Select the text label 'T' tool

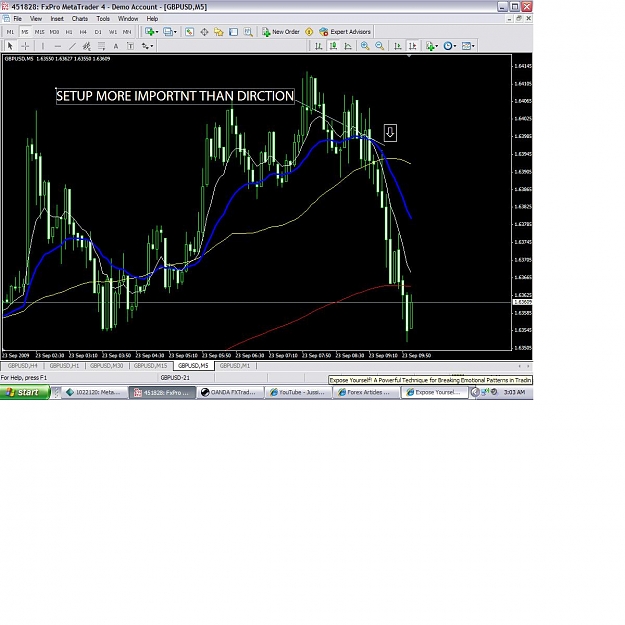pyautogui.click(x=130, y=46)
